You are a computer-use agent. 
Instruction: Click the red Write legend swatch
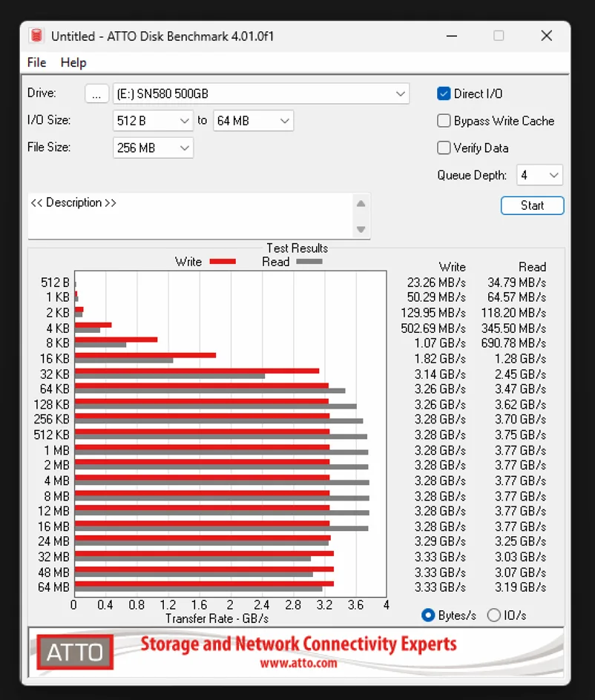coord(223,262)
